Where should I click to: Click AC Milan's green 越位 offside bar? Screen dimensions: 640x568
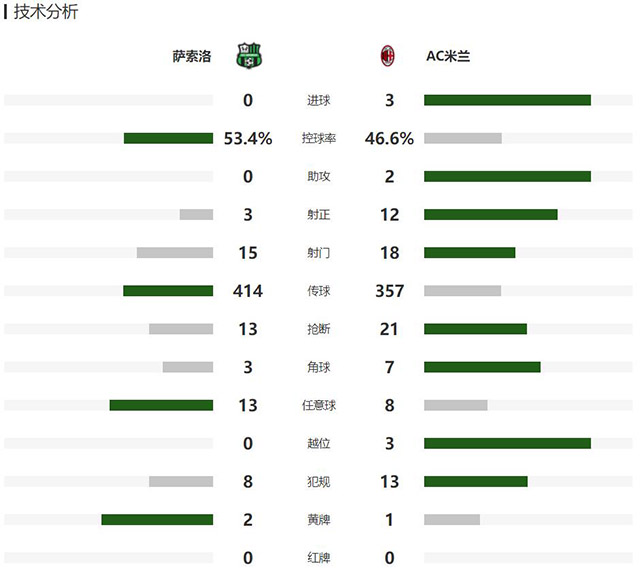pyautogui.click(x=507, y=443)
